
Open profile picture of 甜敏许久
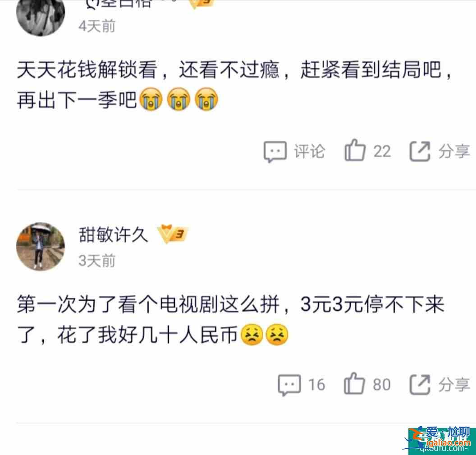[41, 246]
